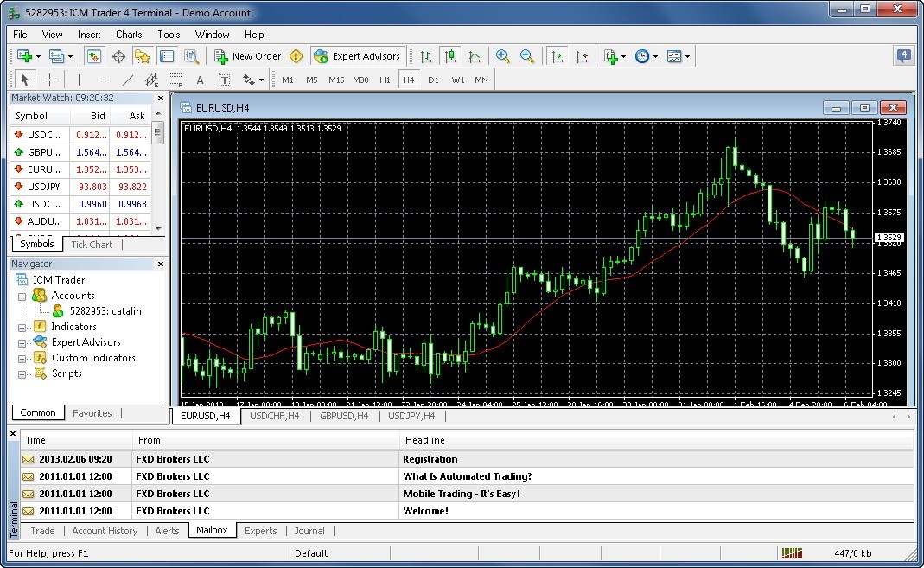Zoom out of the chart
The height and width of the screenshot is (568, 924).
click(526, 56)
